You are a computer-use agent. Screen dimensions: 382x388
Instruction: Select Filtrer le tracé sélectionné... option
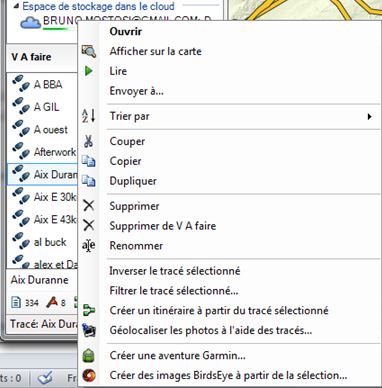pos(174,291)
